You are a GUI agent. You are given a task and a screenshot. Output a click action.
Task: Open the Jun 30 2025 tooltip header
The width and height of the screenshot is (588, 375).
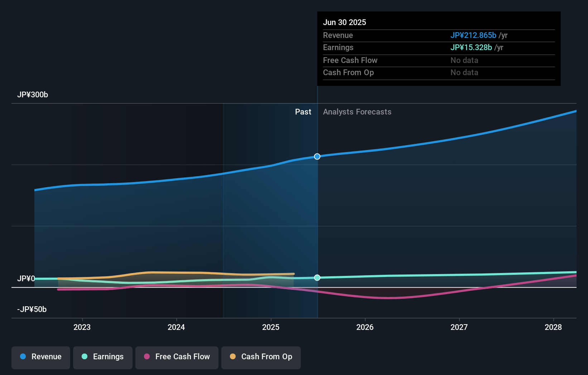click(x=345, y=22)
